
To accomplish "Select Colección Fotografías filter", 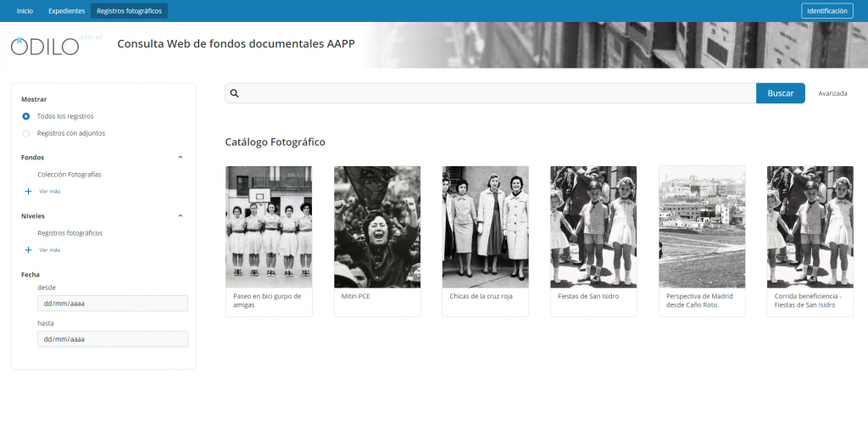I will (x=70, y=175).
